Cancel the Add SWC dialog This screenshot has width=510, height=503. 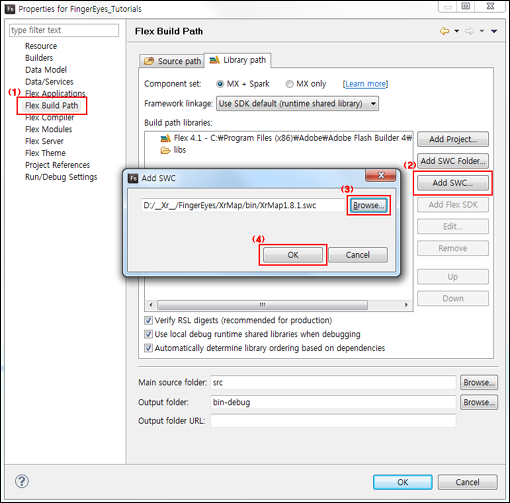(358, 255)
